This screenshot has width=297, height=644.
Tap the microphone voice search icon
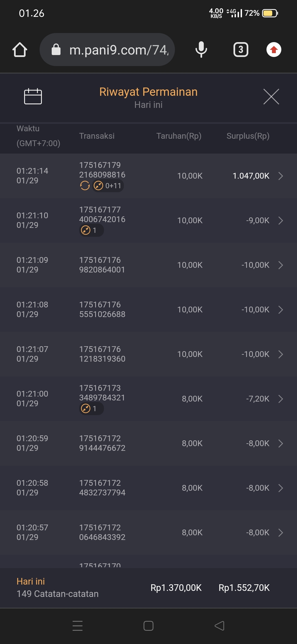tap(201, 50)
